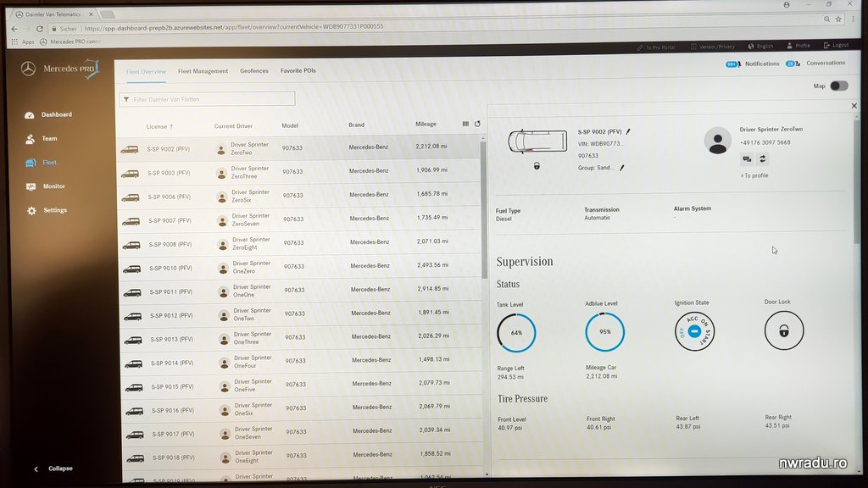Viewport: 868px width, 488px height.
Task: Click driver profile avatar in detail panel
Action: [717, 141]
